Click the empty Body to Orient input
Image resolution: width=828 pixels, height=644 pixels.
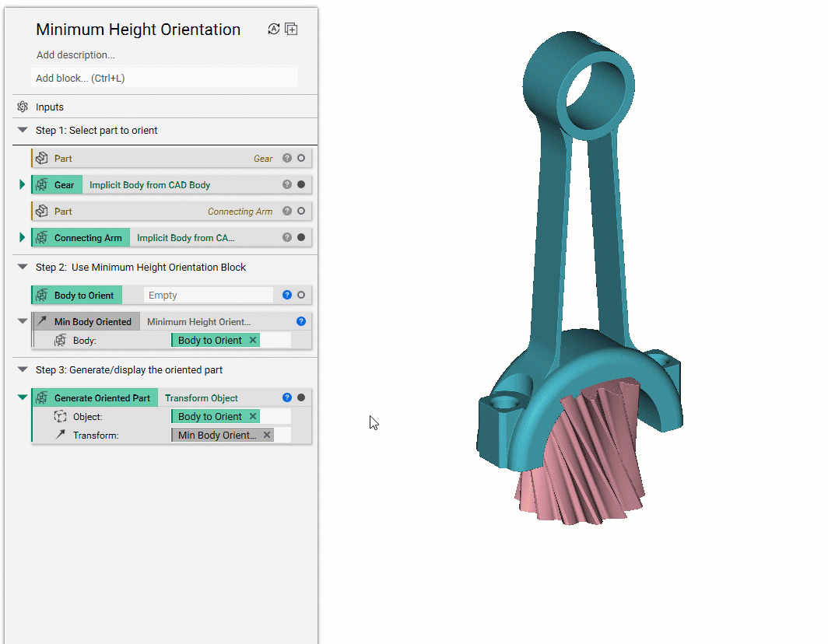pyautogui.click(x=208, y=296)
